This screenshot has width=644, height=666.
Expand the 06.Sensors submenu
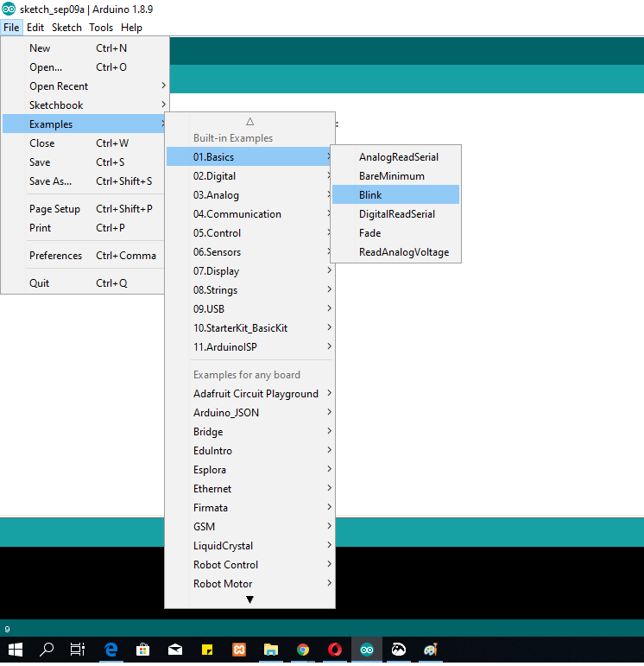tap(250, 252)
